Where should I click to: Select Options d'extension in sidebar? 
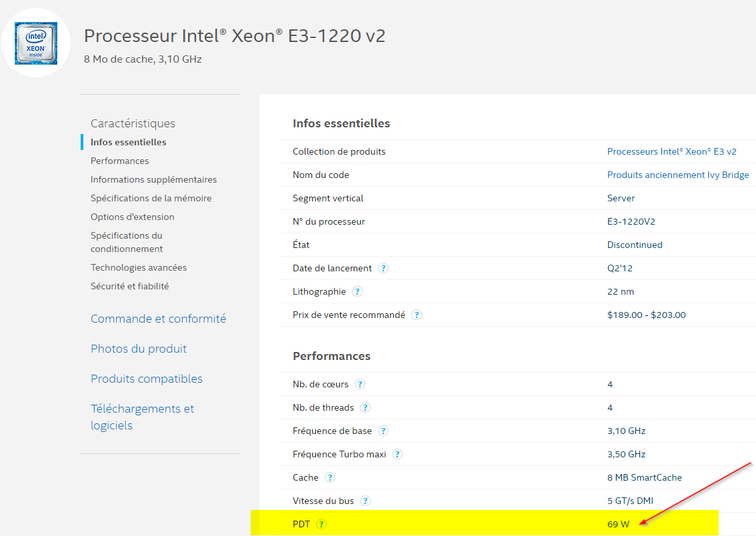(133, 217)
